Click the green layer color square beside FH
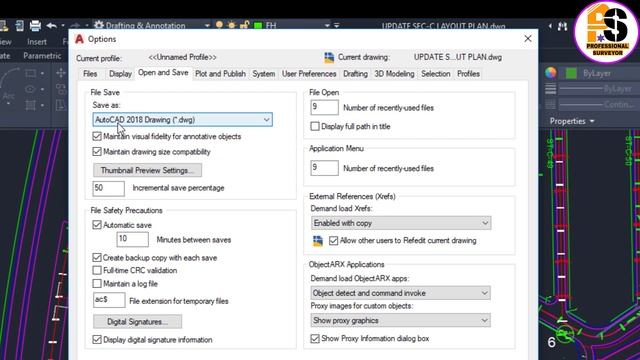This screenshot has width=640, height=360. point(258,25)
